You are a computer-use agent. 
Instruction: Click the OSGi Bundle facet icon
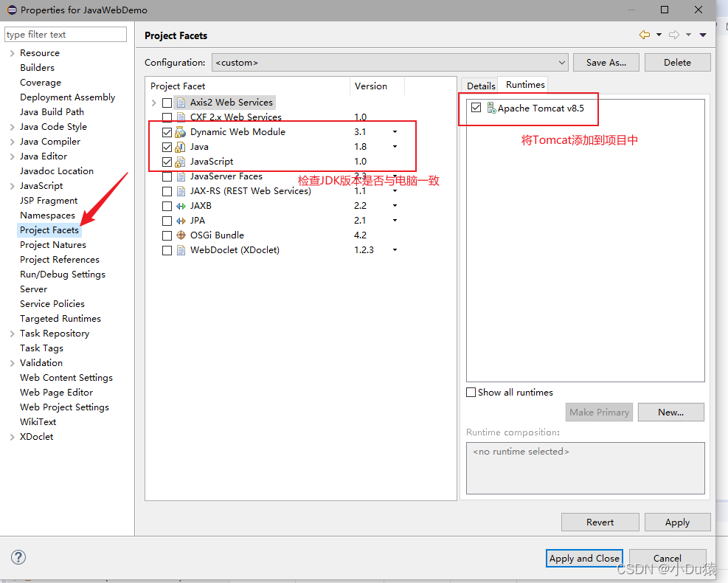[181, 235]
